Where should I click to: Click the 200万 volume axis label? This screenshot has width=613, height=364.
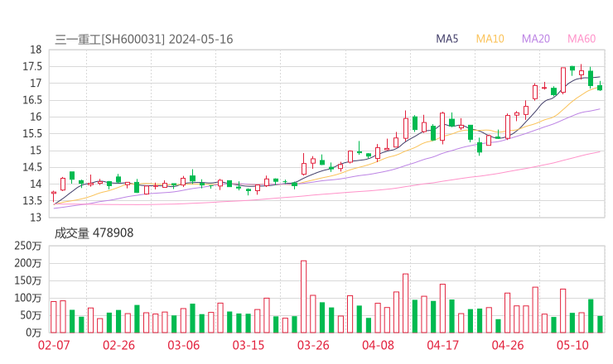click(x=28, y=263)
